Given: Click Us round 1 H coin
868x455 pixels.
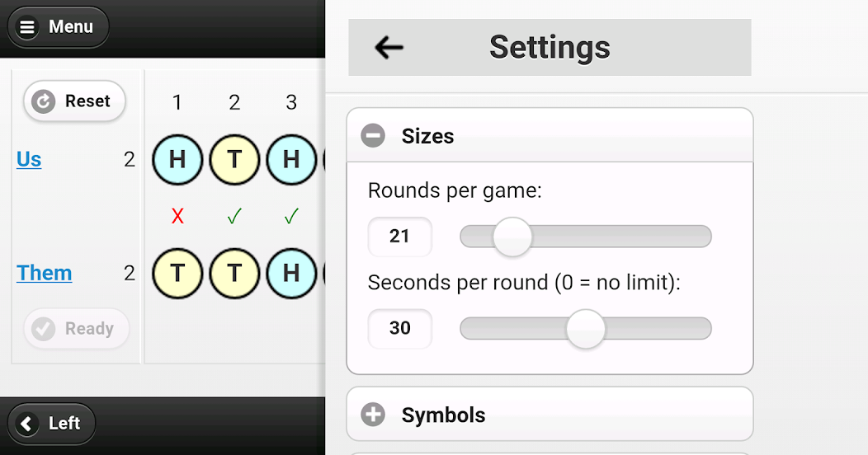Looking at the screenshot, I should point(177,159).
